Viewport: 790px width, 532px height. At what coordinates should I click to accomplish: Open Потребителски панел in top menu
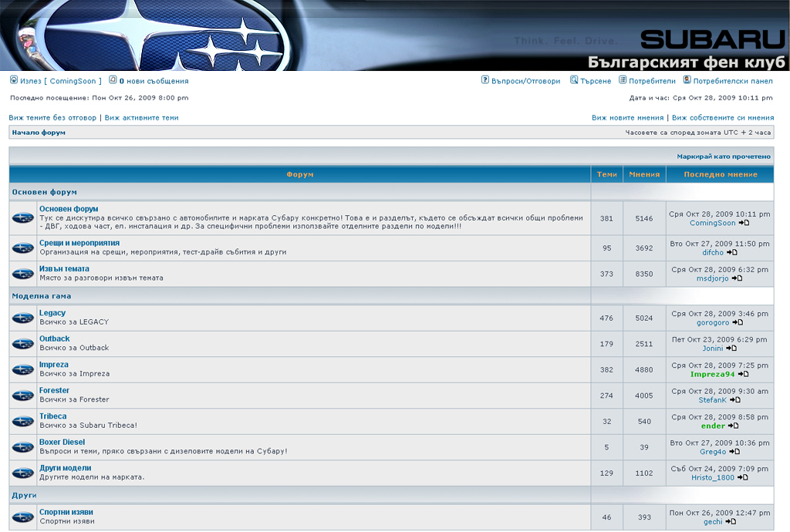[733, 81]
